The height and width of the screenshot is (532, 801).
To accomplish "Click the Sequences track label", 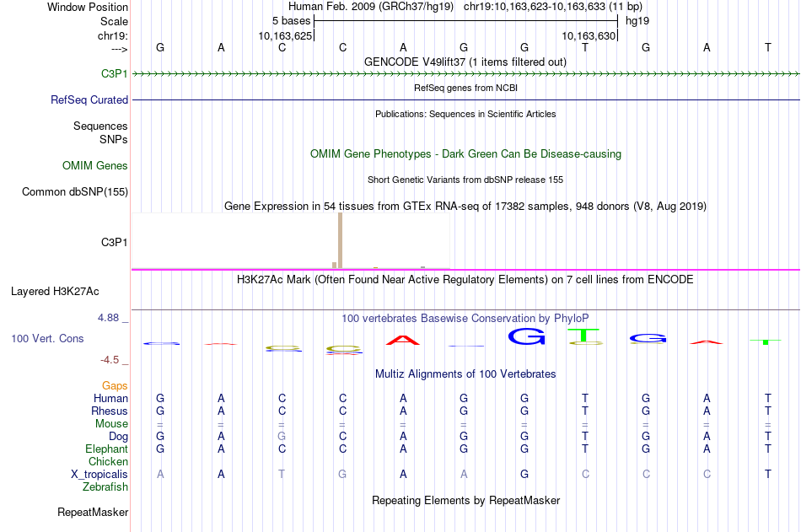I will click(x=100, y=126).
